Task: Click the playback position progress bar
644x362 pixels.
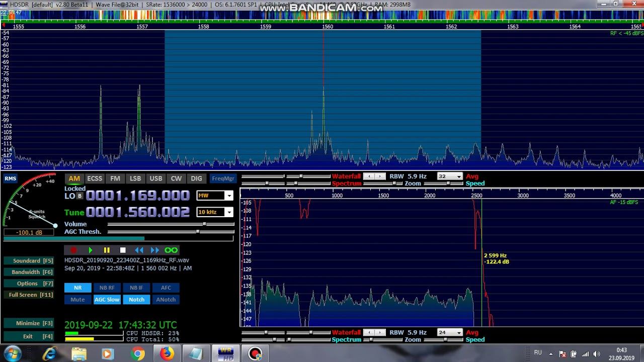Action: 118,238
